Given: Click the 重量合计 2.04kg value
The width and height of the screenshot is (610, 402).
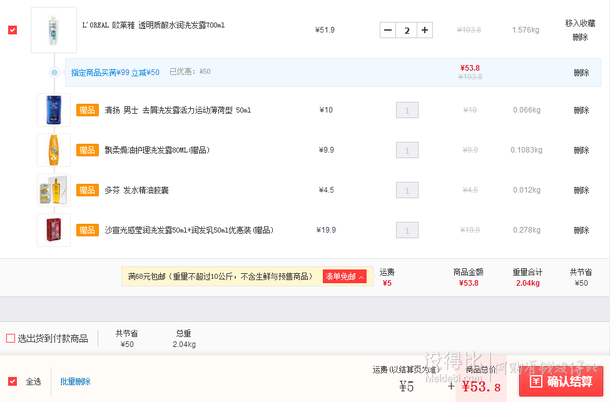Looking at the screenshot, I should click(528, 283).
